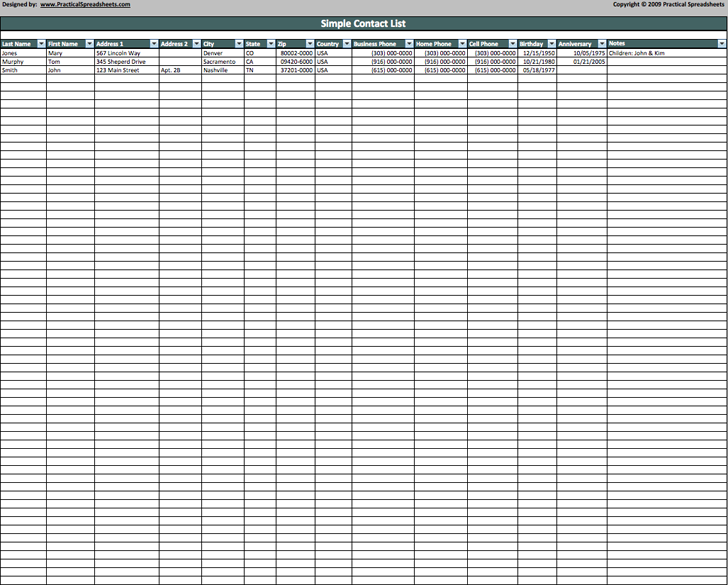Select the state cell CA

tap(260, 62)
